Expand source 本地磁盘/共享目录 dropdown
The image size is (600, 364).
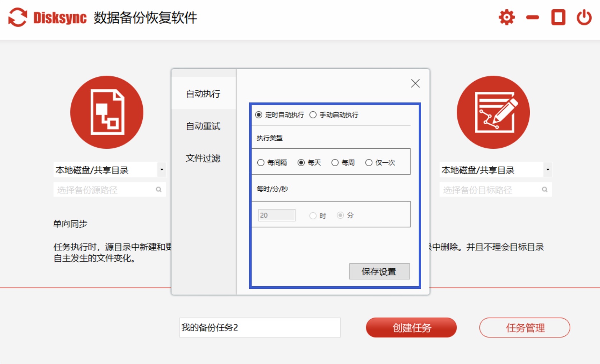click(x=162, y=169)
